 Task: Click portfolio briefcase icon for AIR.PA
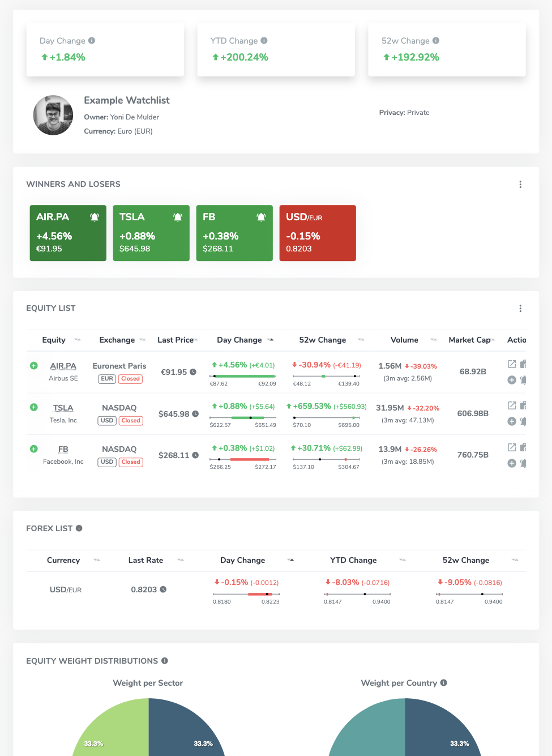click(x=523, y=364)
